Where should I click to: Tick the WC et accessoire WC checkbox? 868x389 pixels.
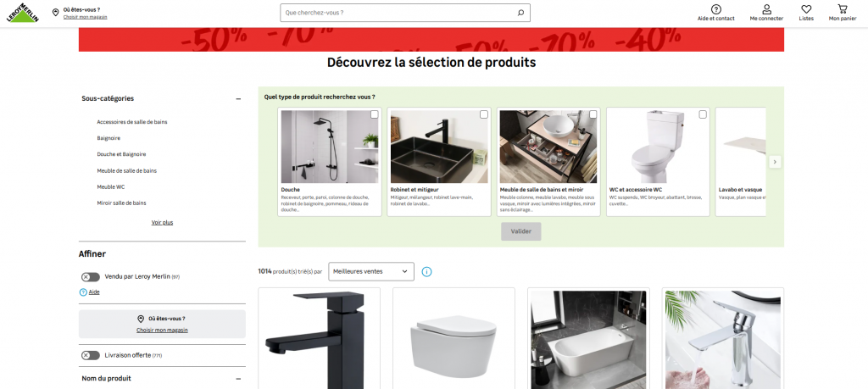pos(703,114)
